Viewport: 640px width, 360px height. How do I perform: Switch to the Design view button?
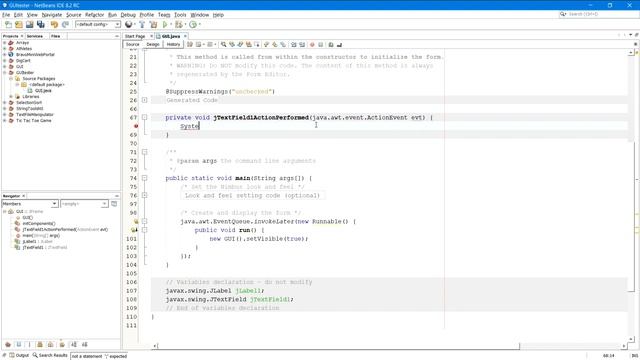[153, 44]
